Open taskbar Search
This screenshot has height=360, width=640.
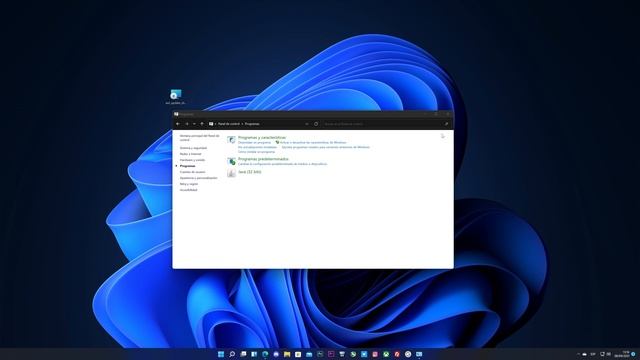pyautogui.click(x=232, y=354)
